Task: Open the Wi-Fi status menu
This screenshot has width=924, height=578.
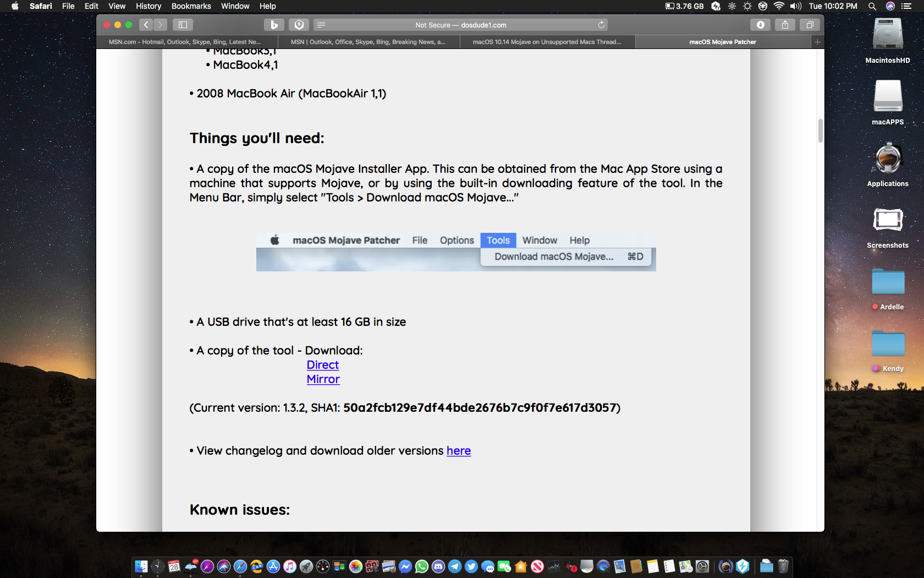Action: click(x=779, y=6)
